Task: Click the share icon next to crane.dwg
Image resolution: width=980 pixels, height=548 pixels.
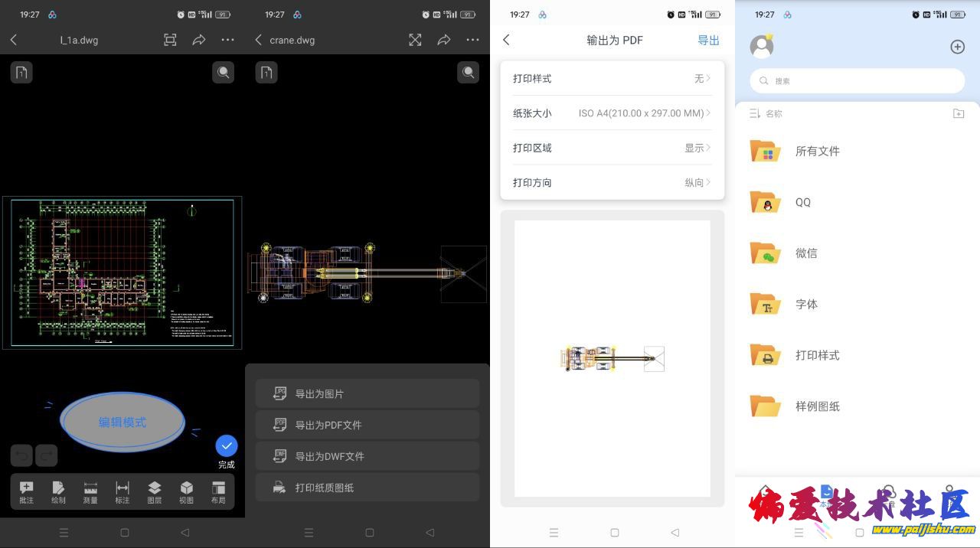Action: [444, 40]
